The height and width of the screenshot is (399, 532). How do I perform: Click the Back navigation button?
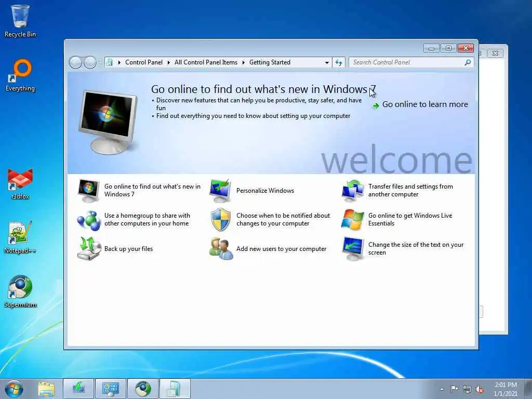[x=75, y=62]
